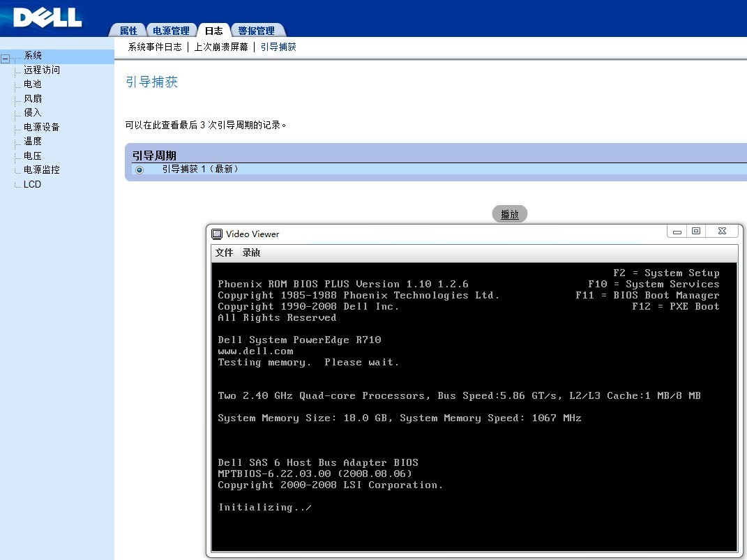Open 远程访问 in the sidebar
Viewport: 747px width, 560px height.
pos(42,70)
